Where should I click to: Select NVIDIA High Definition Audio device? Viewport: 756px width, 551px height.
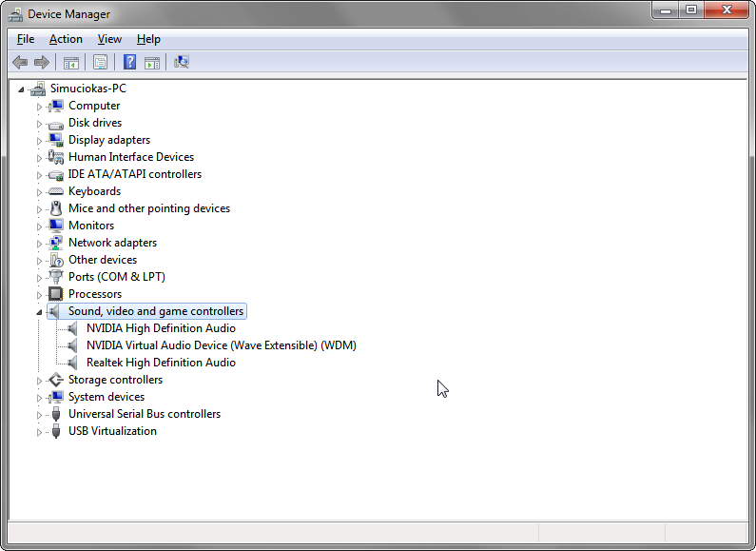[x=161, y=328]
